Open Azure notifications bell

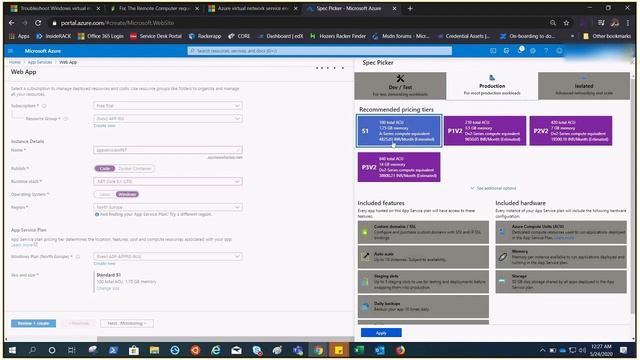520,51
